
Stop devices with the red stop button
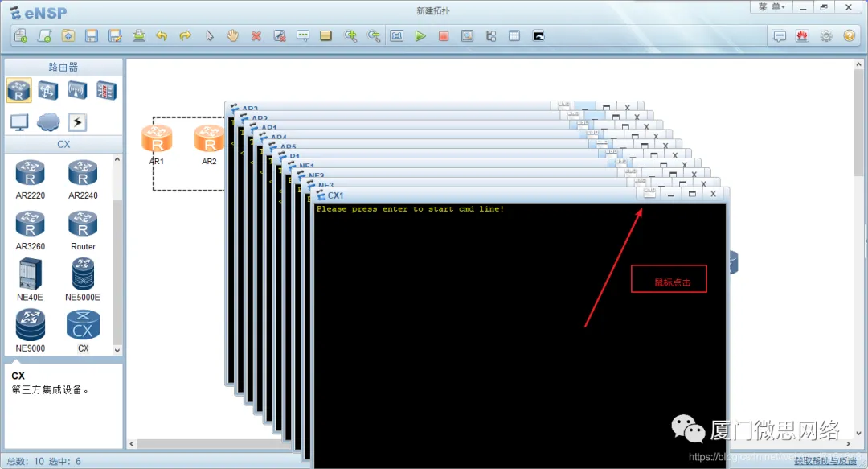click(444, 36)
